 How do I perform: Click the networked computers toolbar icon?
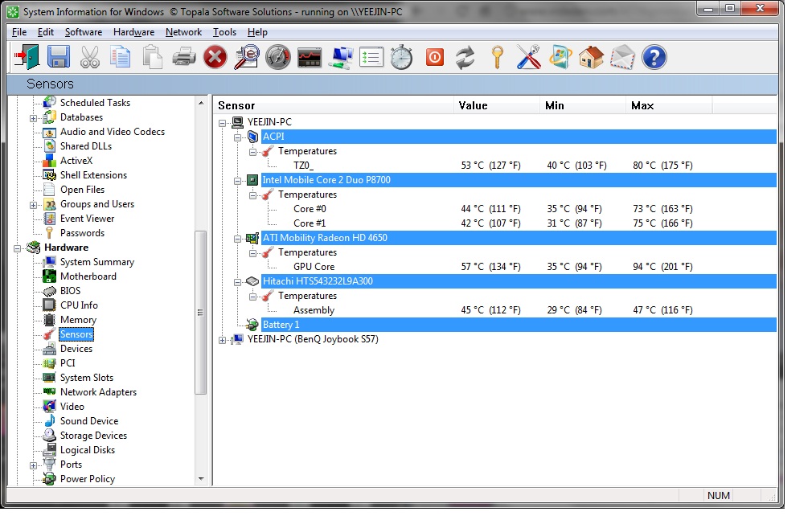point(341,57)
